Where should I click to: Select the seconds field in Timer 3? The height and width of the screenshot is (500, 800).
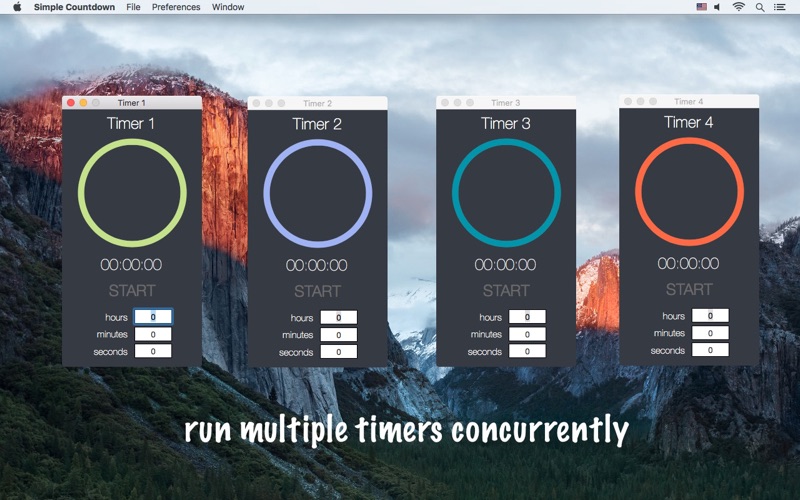(527, 352)
